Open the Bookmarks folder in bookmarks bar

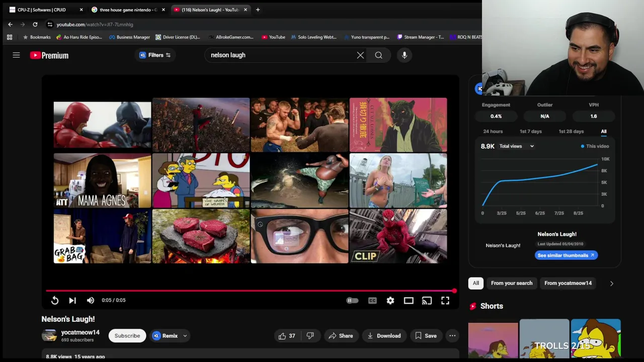click(36, 37)
